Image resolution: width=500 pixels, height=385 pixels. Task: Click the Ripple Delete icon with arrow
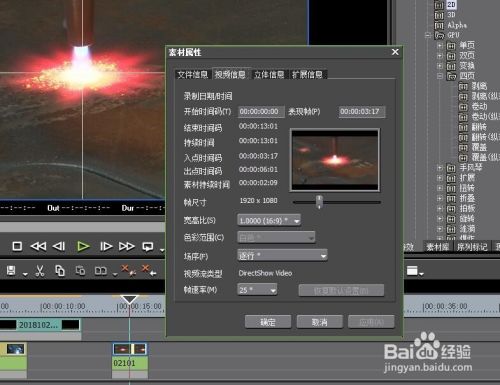(149, 270)
